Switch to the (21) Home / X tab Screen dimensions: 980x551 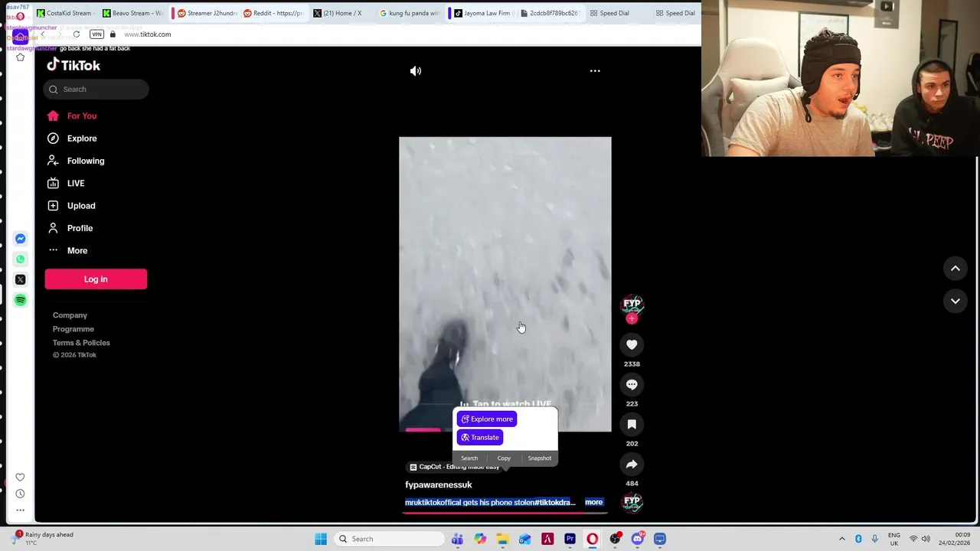[x=338, y=13]
